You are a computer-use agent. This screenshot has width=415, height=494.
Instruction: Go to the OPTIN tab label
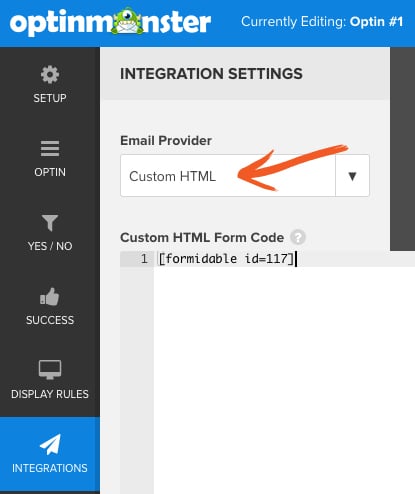coord(50,172)
